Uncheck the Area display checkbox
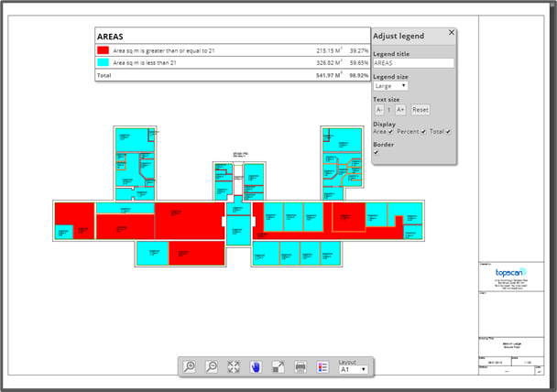 tap(391, 132)
